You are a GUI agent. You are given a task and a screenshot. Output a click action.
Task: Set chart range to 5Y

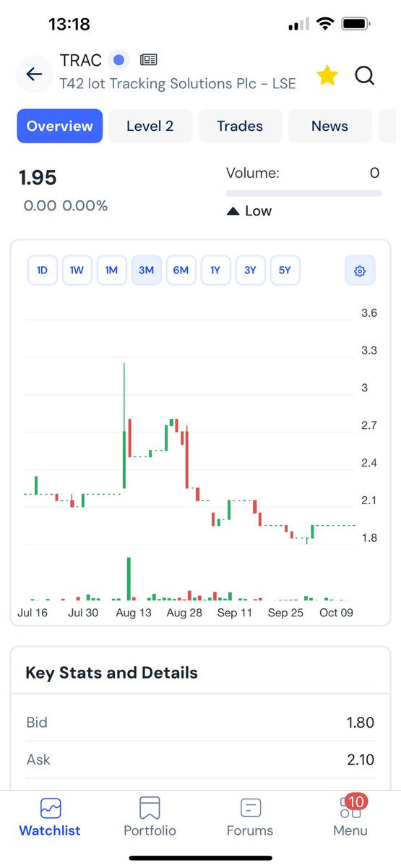coord(285,271)
